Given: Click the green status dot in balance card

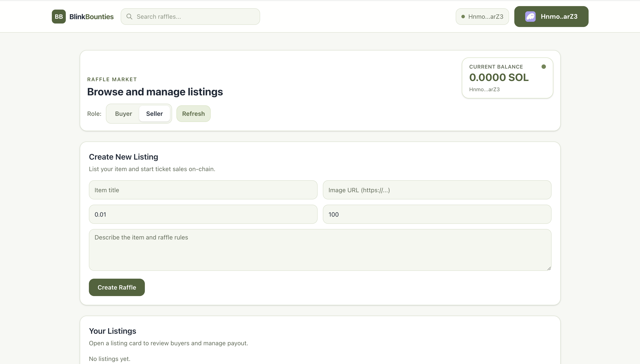Looking at the screenshot, I should (x=543, y=66).
